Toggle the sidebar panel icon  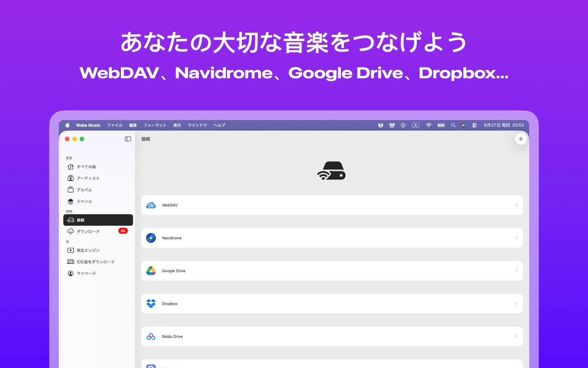(x=128, y=139)
